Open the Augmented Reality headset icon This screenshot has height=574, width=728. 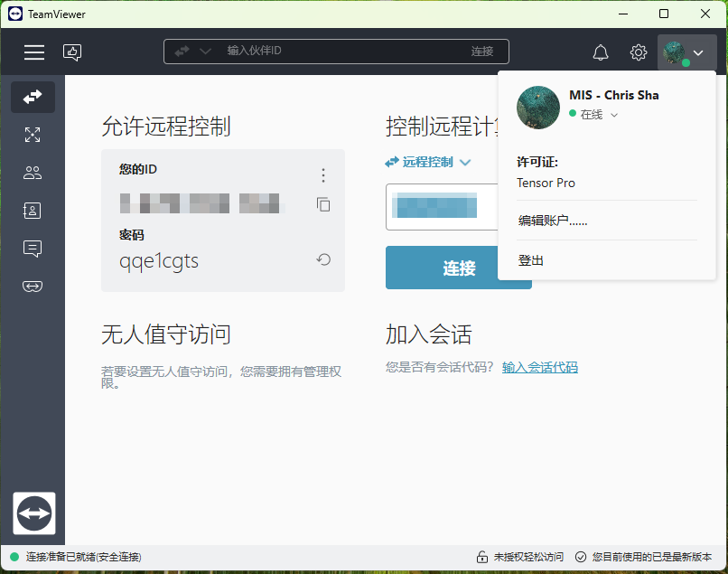click(33, 287)
